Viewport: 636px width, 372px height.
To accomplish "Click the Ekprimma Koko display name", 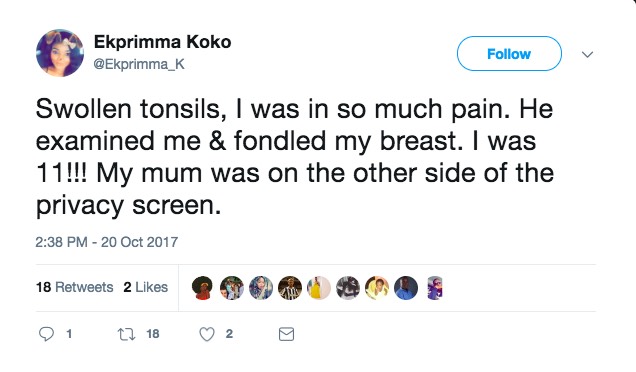I will (x=163, y=42).
